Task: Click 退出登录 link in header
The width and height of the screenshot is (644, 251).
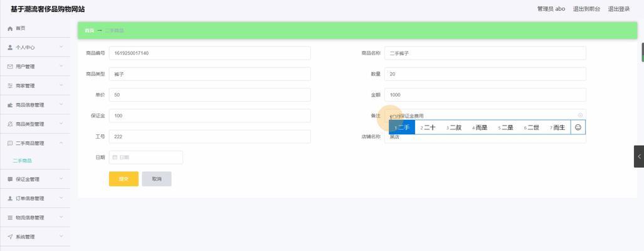Action: point(619,9)
